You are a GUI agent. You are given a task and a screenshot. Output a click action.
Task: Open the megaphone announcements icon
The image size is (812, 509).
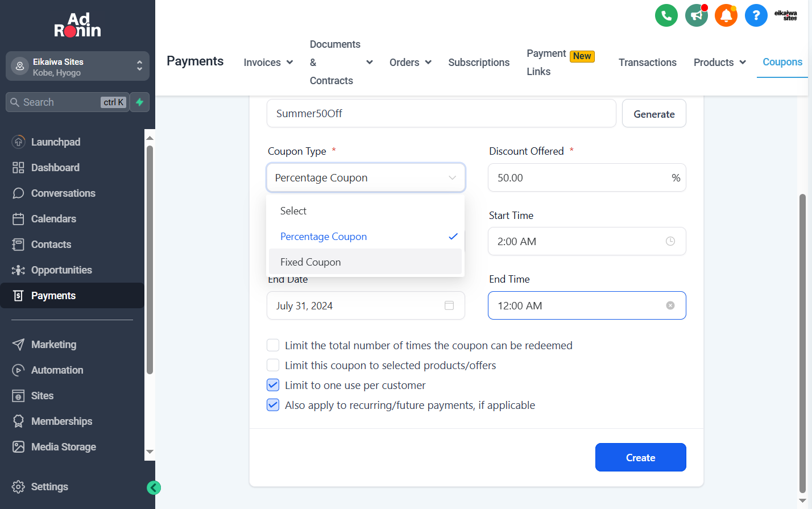pyautogui.click(x=696, y=15)
